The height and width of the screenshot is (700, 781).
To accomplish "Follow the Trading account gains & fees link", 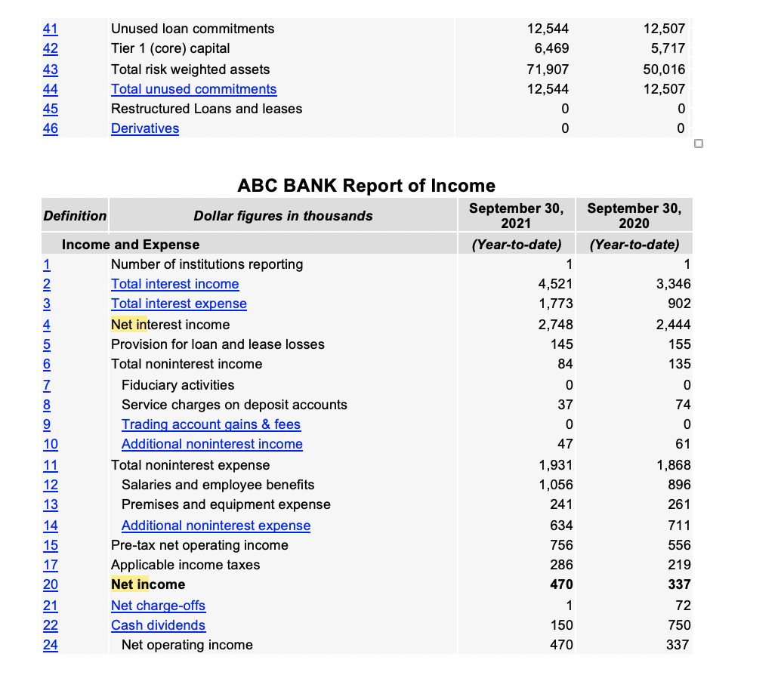I will pyautogui.click(x=211, y=424).
